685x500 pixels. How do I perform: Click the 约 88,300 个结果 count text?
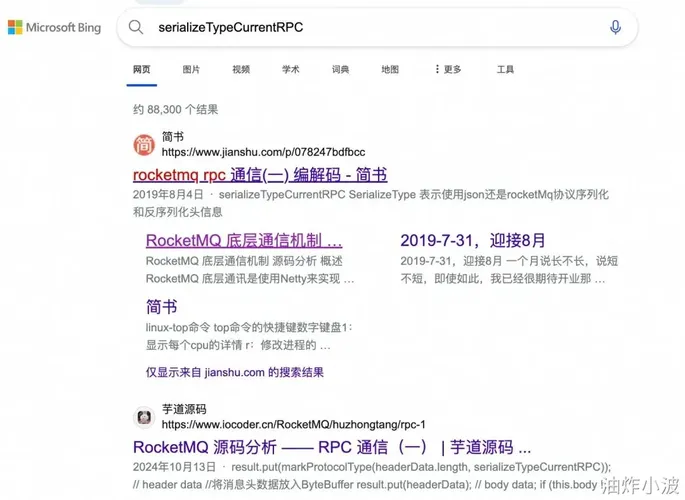pos(176,109)
